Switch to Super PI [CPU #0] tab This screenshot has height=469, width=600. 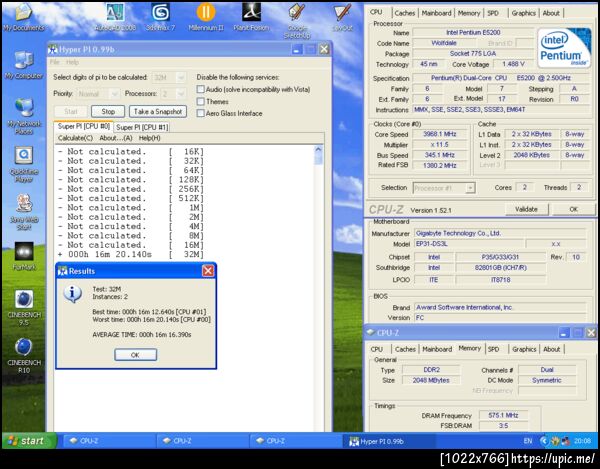point(83,126)
